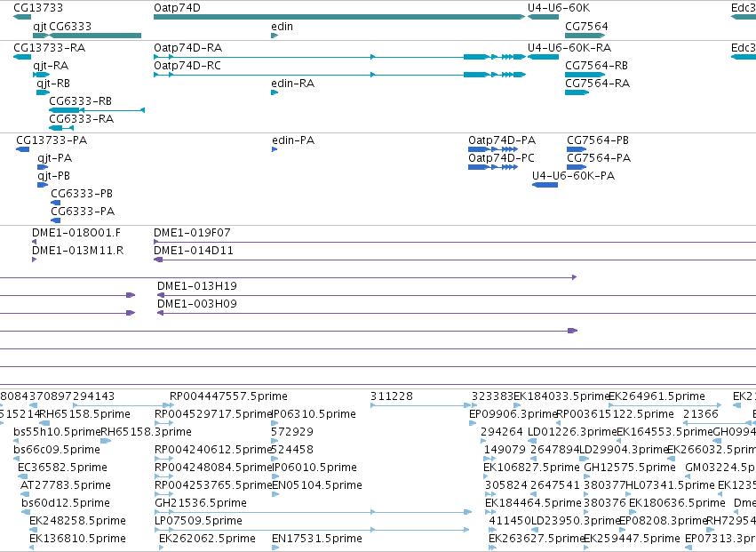Click the EN17531.5prime EST label
This screenshot has width=756, height=552.
pos(317,540)
